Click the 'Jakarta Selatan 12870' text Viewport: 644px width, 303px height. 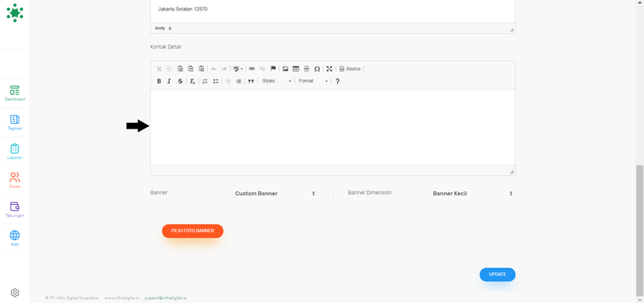183,9
